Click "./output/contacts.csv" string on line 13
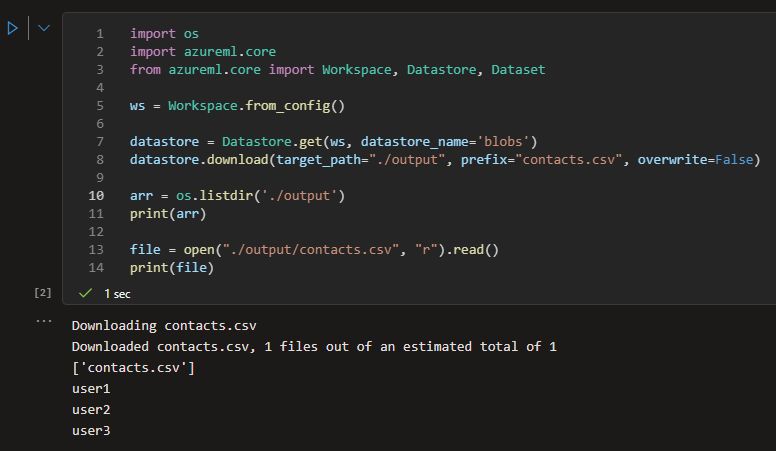The height and width of the screenshot is (451, 776). click(x=310, y=250)
